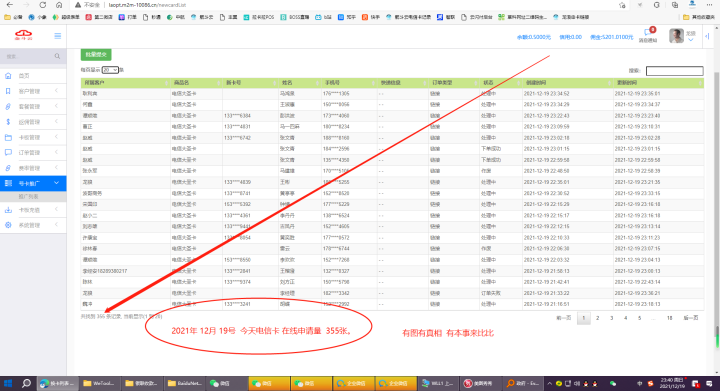Go to page 2 of results
Viewport: 720px width, 391px height.
[597, 318]
